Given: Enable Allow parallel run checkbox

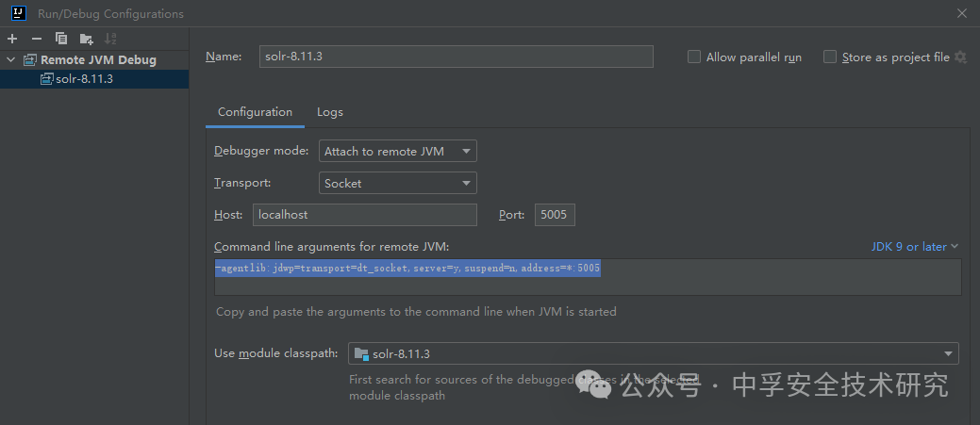Looking at the screenshot, I should [x=694, y=57].
